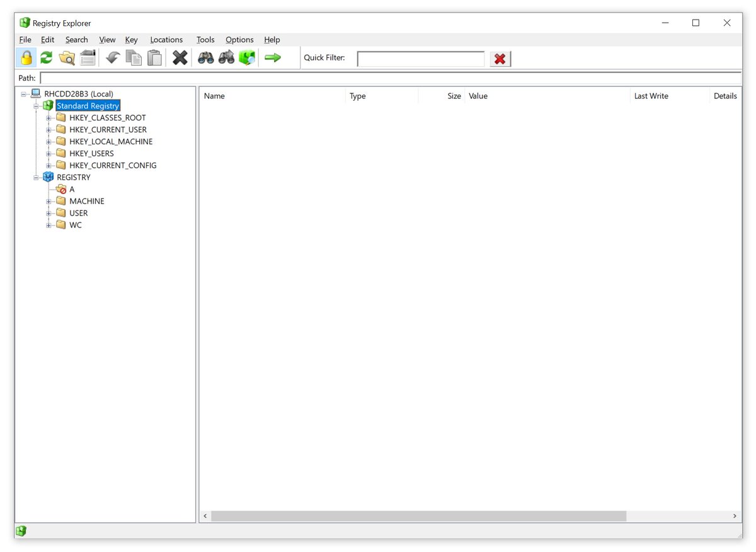Sort by the Details column header

[726, 96]
